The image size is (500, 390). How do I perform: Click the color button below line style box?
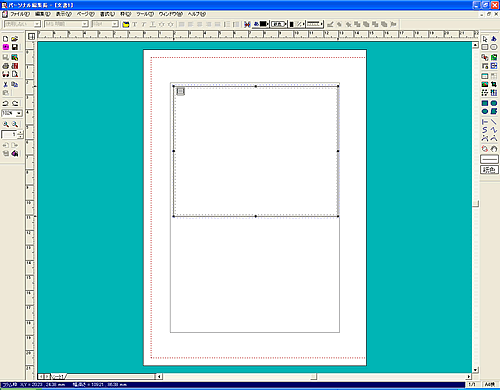(x=489, y=170)
